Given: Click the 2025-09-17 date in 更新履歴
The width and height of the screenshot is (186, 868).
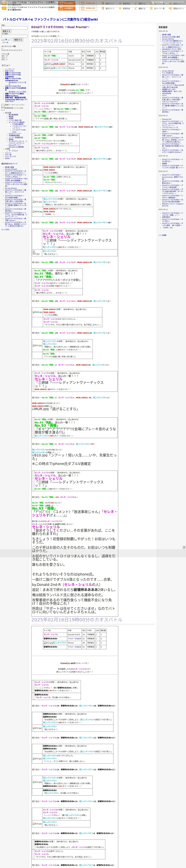Looking at the screenshot, I should point(163,116).
